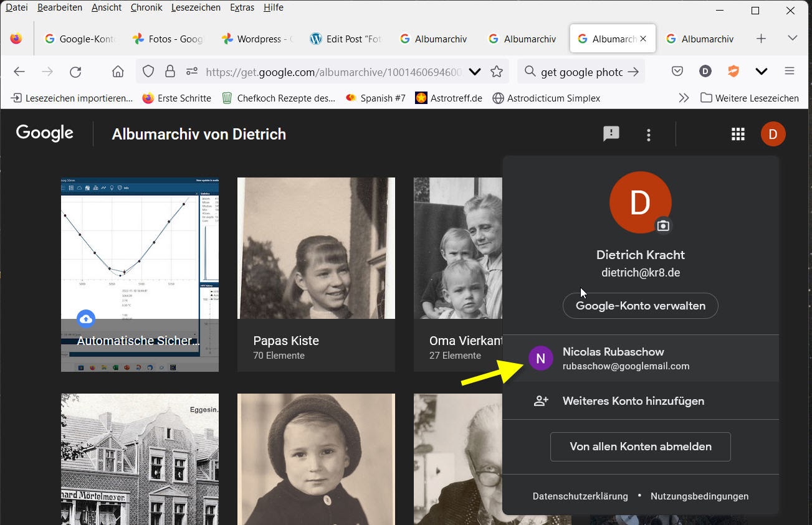812x525 pixels.
Task: Click the Firefox reload page icon
Action: pos(75,72)
